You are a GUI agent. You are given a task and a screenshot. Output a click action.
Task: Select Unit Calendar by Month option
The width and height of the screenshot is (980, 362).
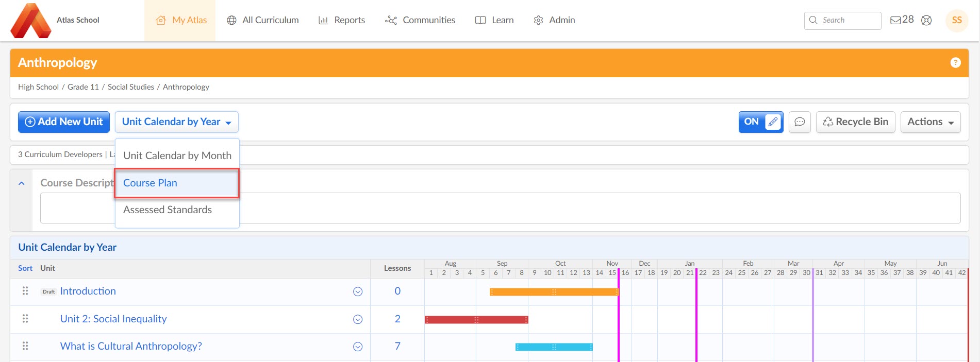(177, 156)
